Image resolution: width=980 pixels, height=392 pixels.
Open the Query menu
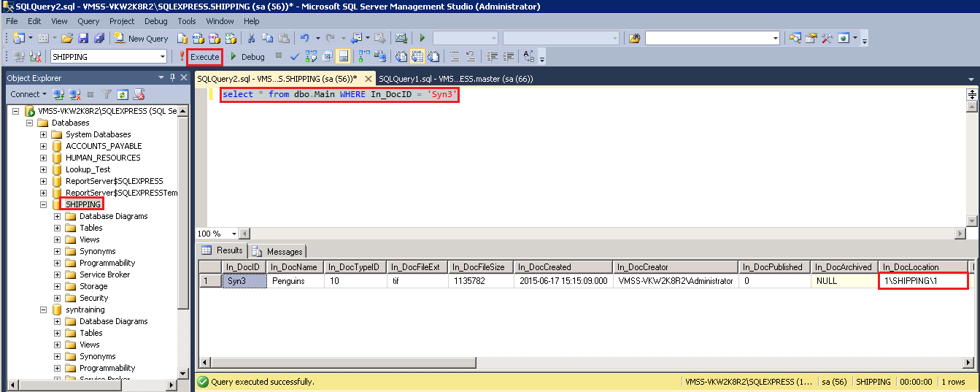[x=88, y=21]
